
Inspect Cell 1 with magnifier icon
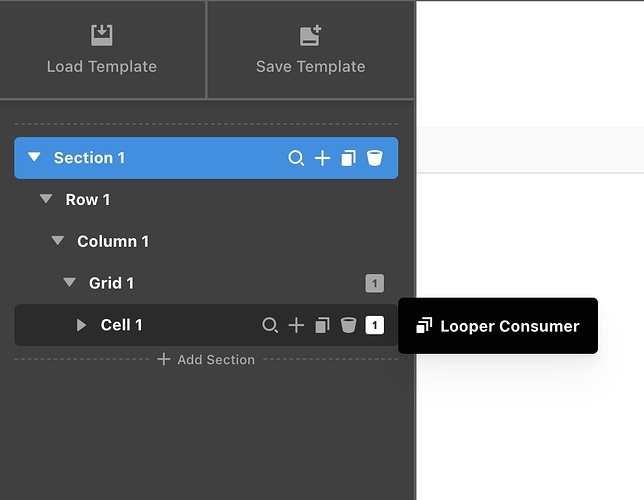[270, 325]
